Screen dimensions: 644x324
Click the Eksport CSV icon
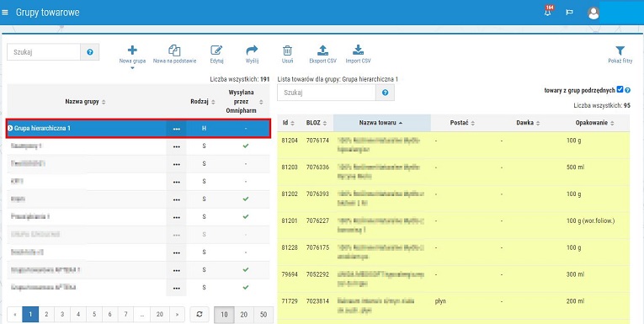pyautogui.click(x=322, y=50)
